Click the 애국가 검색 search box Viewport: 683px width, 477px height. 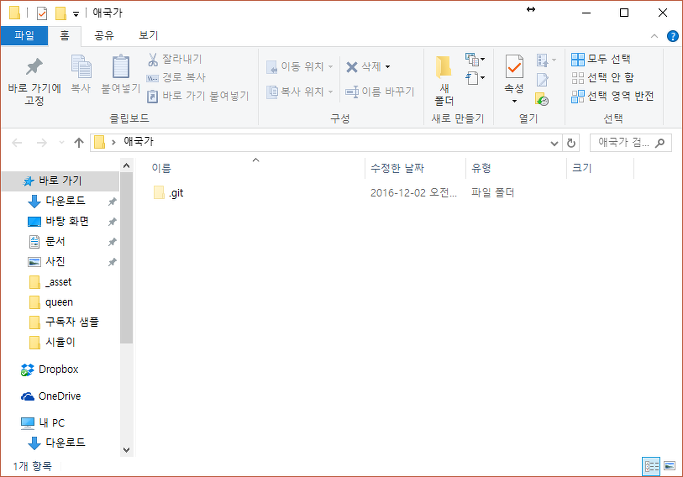(630, 142)
